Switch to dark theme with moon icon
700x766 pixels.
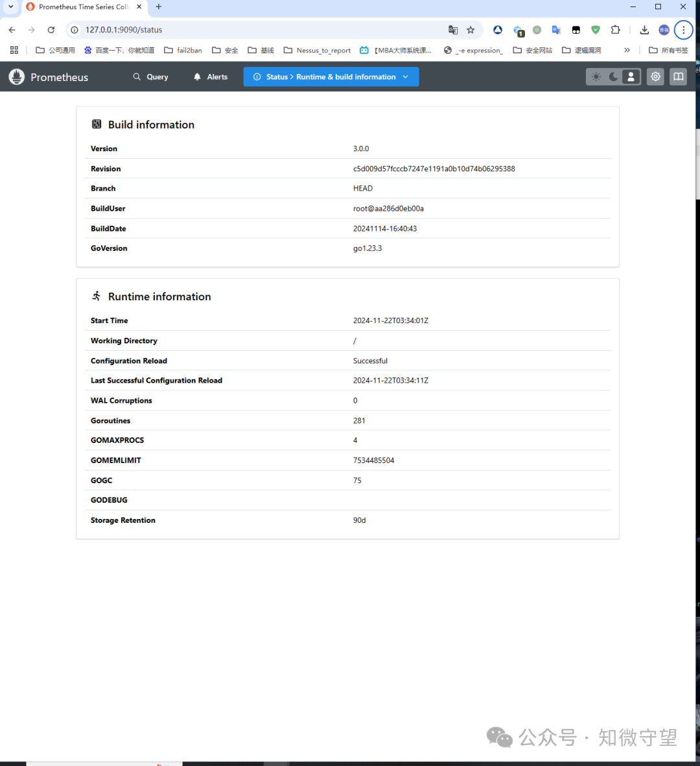614,77
